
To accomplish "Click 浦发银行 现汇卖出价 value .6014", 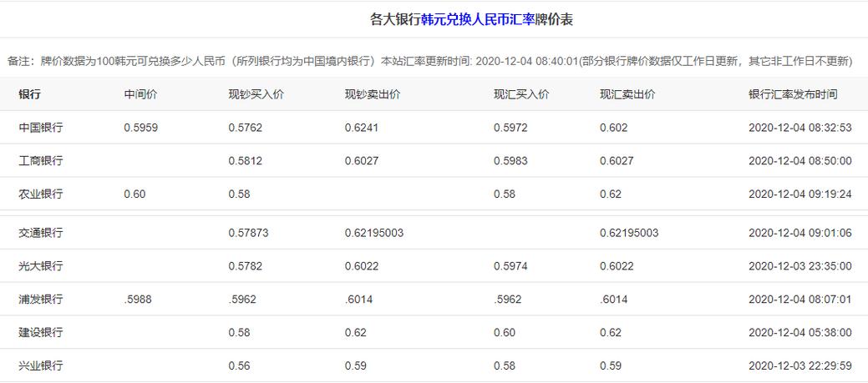I will click(x=614, y=299).
